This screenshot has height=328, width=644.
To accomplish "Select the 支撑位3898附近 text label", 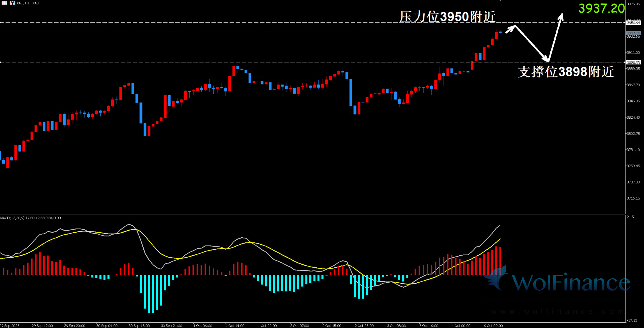I will tap(566, 72).
